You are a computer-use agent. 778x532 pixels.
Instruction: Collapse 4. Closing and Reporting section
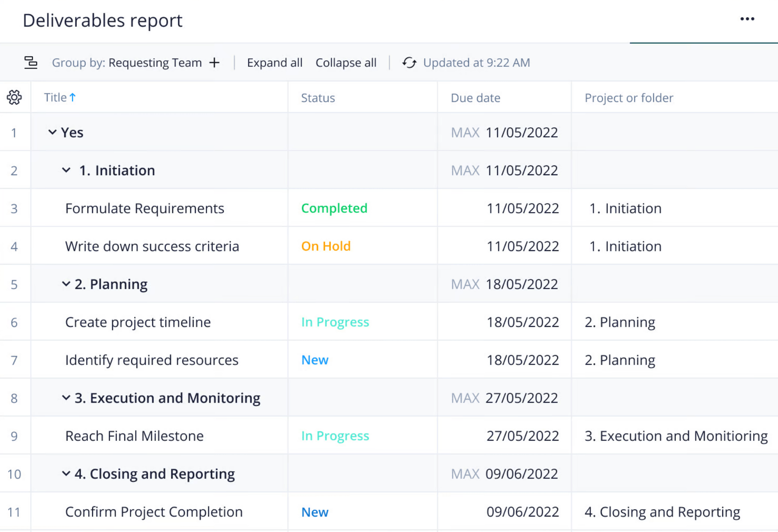click(x=66, y=474)
